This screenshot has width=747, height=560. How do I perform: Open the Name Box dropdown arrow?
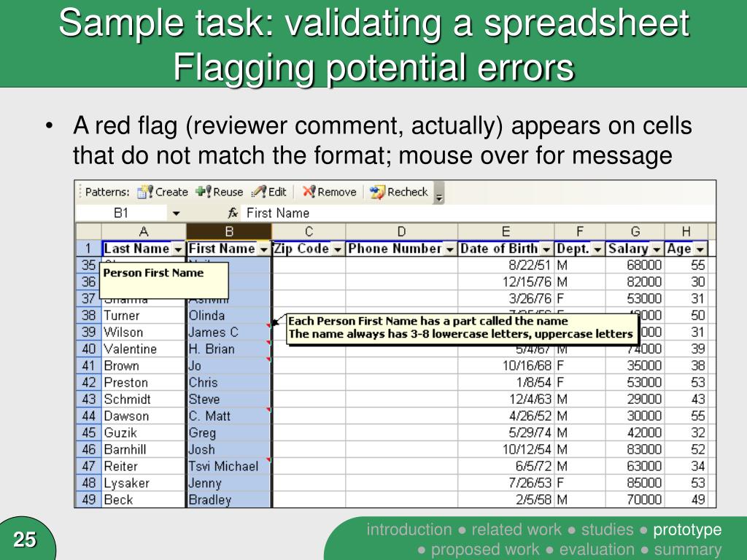[x=177, y=214]
